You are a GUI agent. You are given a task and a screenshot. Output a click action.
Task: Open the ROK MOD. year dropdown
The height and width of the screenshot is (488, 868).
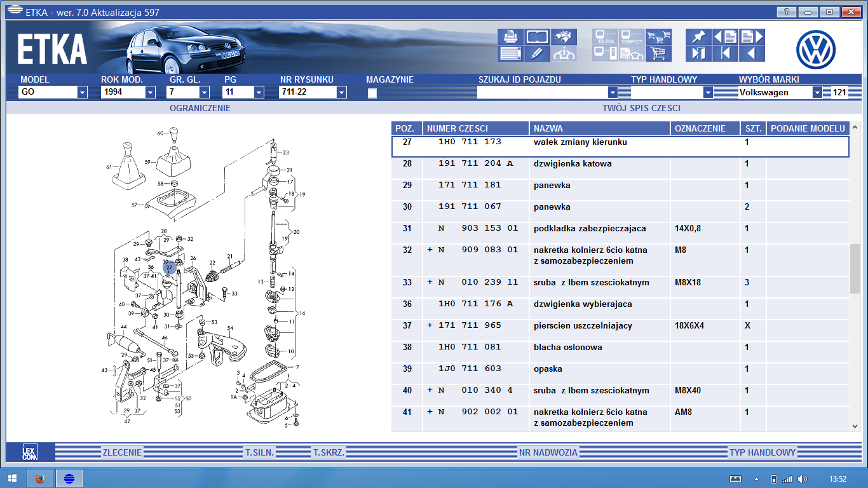[x=150, y=93]
